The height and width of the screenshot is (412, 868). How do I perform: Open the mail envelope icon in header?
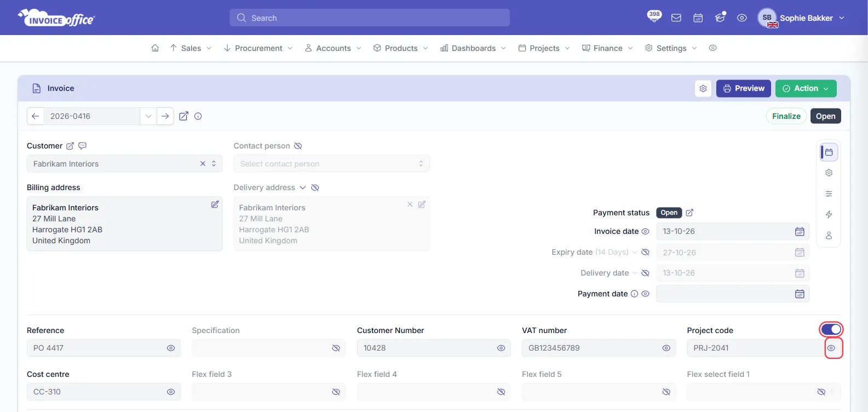pyautogui.click(x=676, y=18)
